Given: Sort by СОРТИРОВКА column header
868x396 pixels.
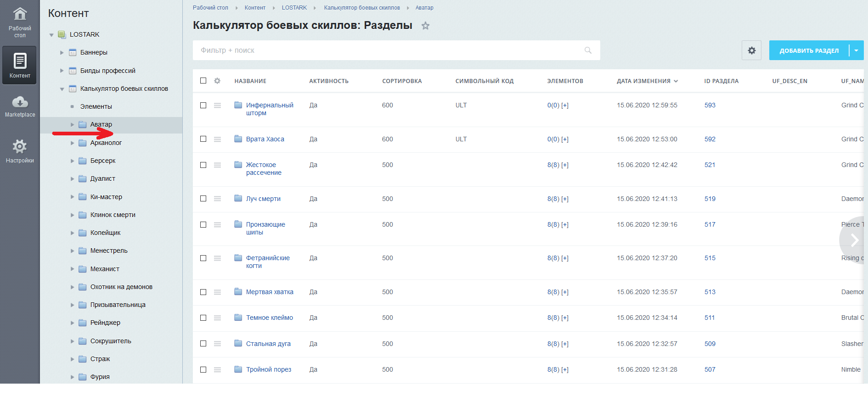Looking at the screenshot, I should (x=402, y=81).
